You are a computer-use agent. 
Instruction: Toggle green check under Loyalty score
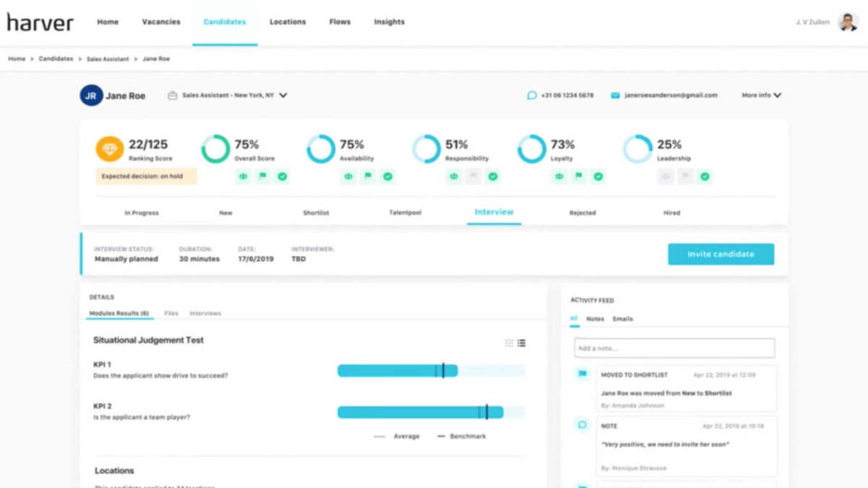click(598, 176)
